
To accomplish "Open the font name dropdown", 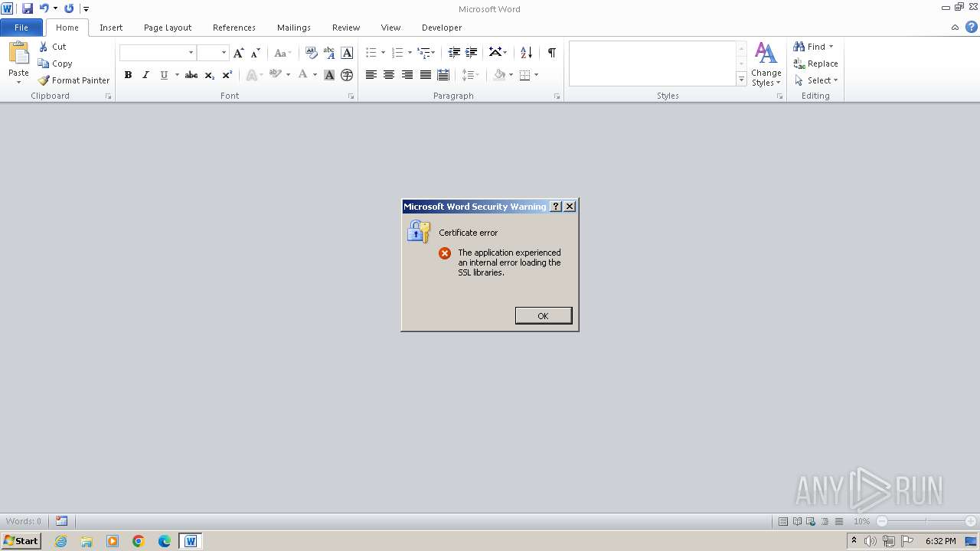I will [x=191, y=53].
